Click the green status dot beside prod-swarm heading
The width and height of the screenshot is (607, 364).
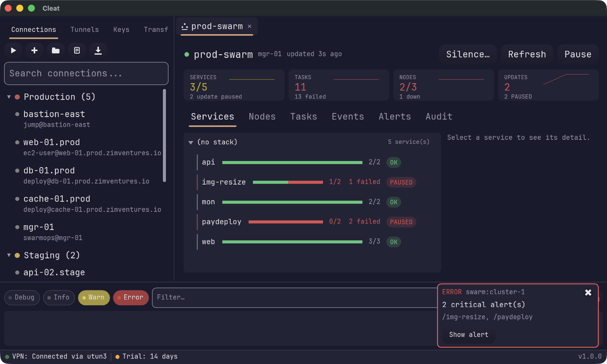click(x=187, y=54)
